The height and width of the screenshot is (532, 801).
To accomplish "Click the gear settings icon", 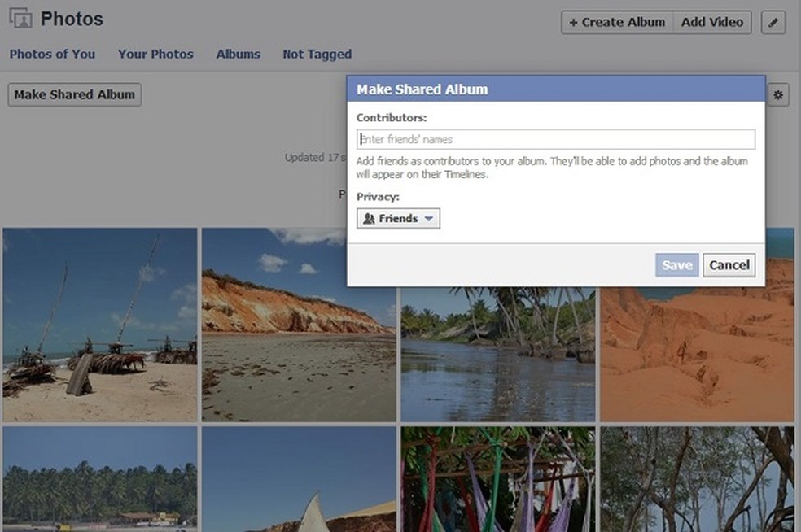I will 777,95.
